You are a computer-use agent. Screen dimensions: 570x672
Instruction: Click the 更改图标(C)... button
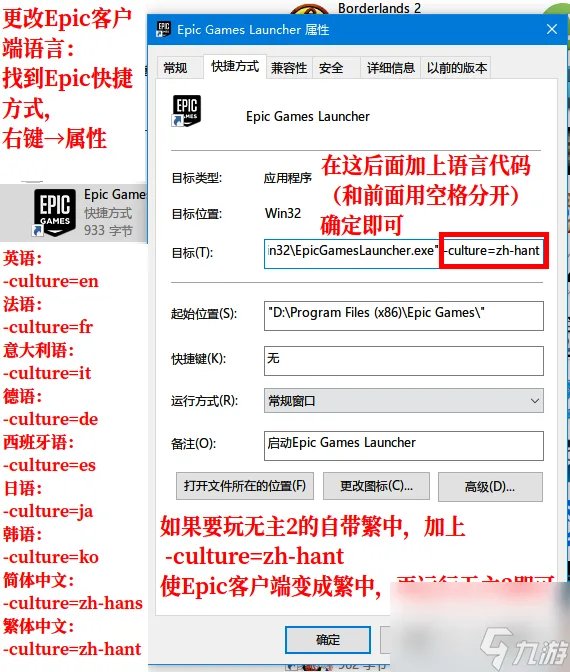[376, 486]
